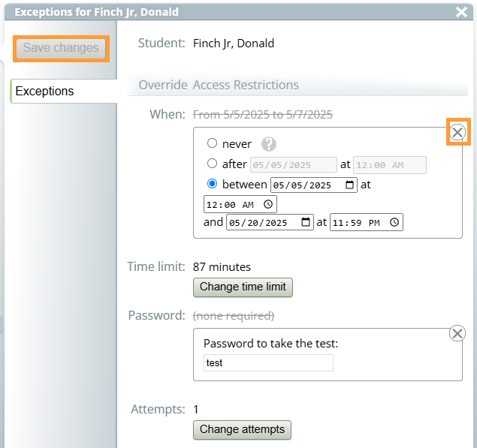Click Change time limit button
Image resolution: width=477 pixels, height=448 pixels.
click(243, 287)
